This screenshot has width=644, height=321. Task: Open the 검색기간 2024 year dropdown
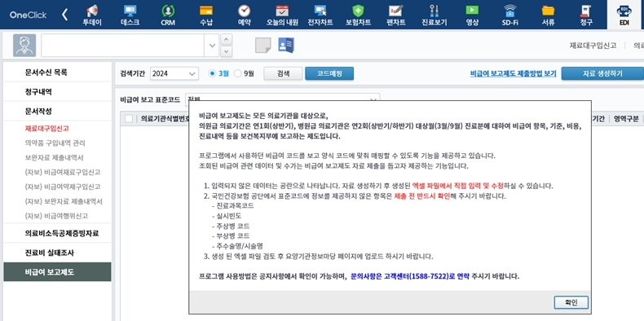pyautogui.click(x=174, y=73)
